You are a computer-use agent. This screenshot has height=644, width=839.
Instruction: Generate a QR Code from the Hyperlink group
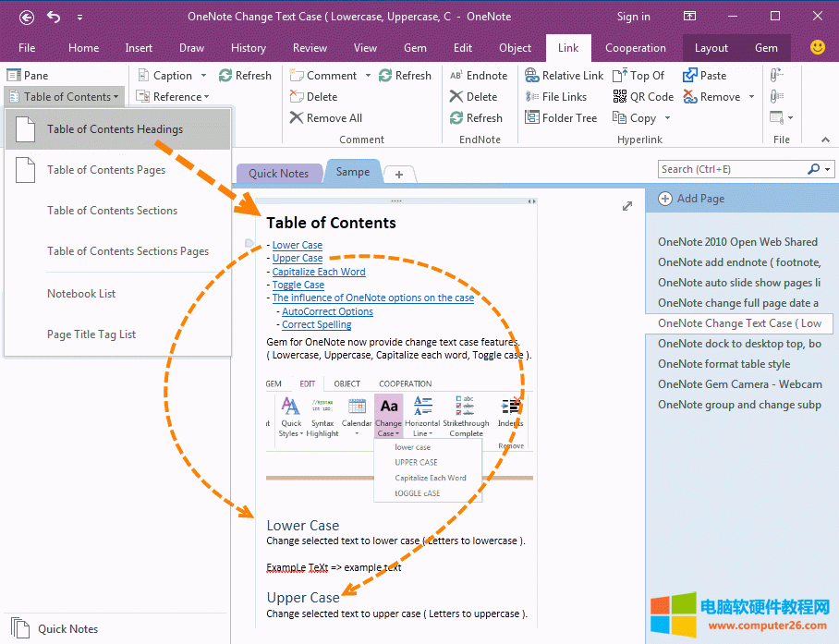coord(643,96)
